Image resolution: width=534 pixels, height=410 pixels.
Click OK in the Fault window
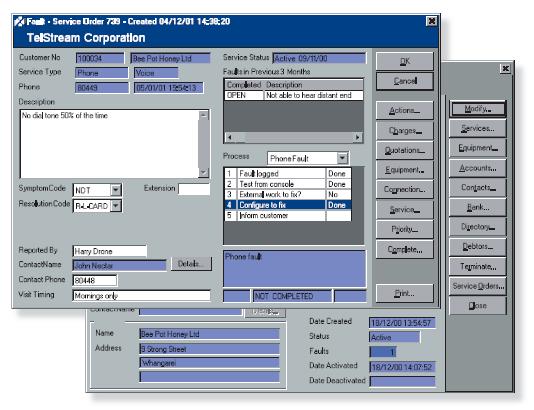(405, 61)
